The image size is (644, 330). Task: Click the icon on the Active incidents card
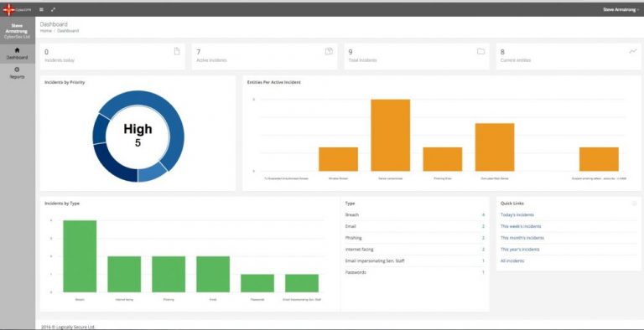click(x=329, y=51)
